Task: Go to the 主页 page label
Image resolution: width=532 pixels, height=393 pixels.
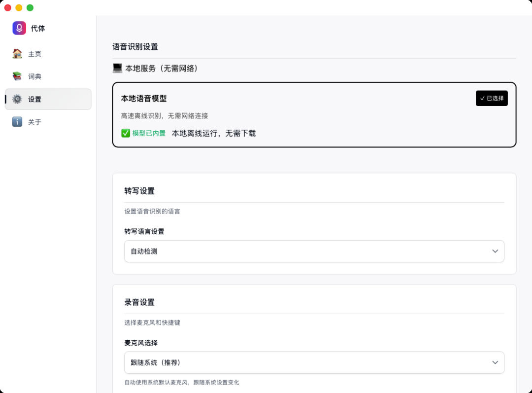Action: pyautogui.click(x=35, y=54)
